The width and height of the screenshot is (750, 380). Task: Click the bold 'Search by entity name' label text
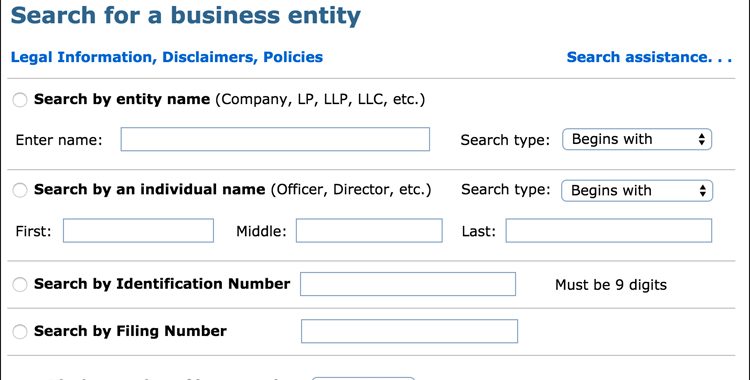[x=122, y=100]
